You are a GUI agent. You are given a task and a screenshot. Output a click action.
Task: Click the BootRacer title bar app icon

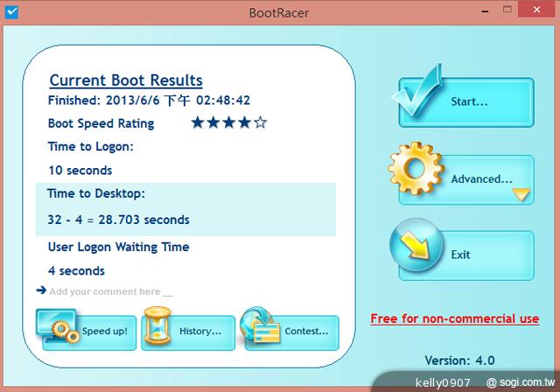pos(11,13)
